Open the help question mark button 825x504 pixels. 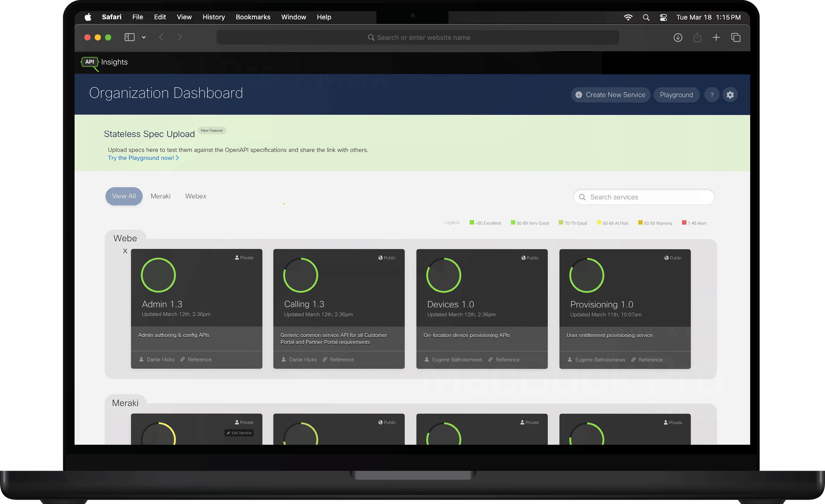click(x=712, y=95)
